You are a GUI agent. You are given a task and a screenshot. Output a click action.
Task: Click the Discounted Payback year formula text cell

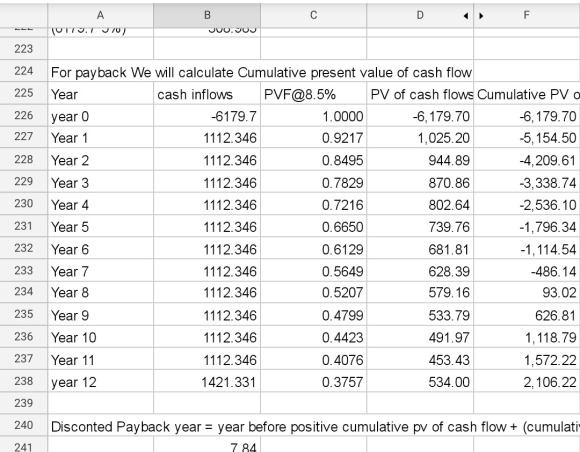tap(314, 425)
